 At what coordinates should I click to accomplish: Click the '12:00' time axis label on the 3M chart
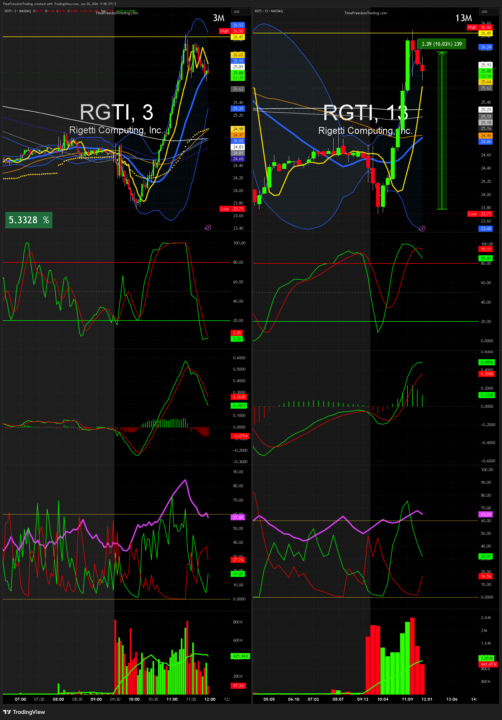point(210,699)
